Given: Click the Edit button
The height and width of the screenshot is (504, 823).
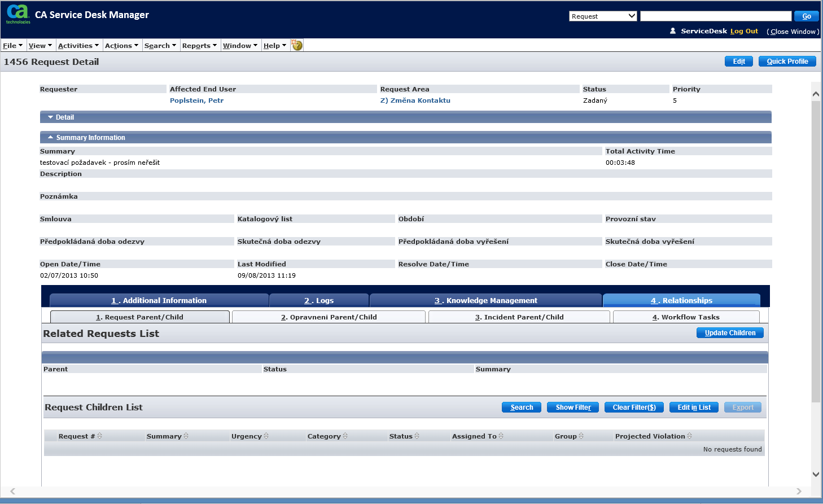Looking at the screenshot, I should pyautogui.click(x=739, y=62).
